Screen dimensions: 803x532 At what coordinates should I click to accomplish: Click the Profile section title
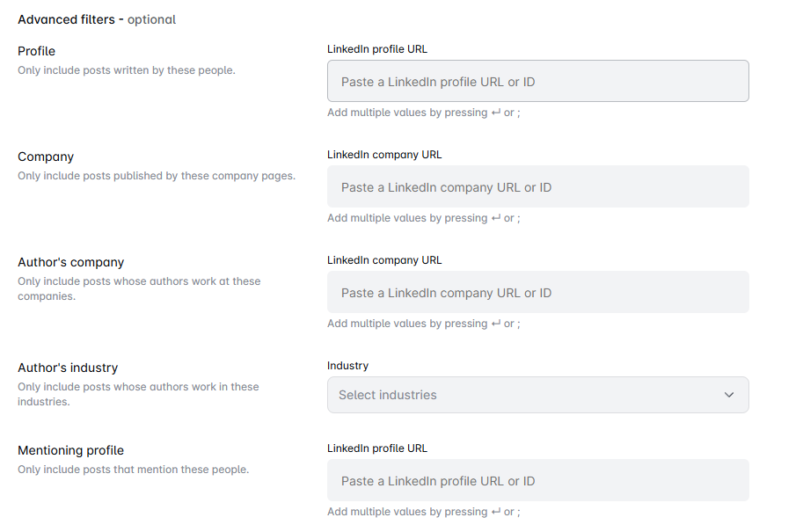[x=36, y=51]
